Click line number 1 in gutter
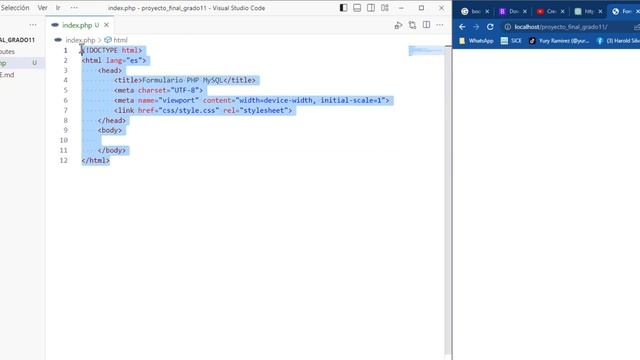Image resolution: width=640 pixels, height=360 pixels. pos(65,50)
